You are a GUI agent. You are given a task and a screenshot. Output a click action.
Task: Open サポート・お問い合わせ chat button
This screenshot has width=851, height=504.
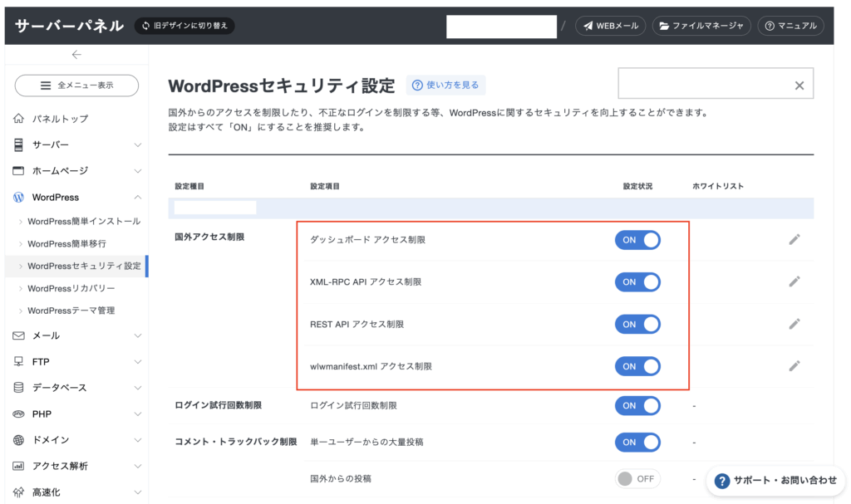776,480
